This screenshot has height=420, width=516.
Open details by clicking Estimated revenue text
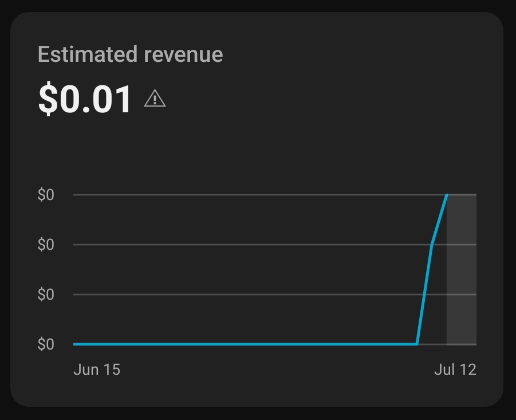coord(130,54)
